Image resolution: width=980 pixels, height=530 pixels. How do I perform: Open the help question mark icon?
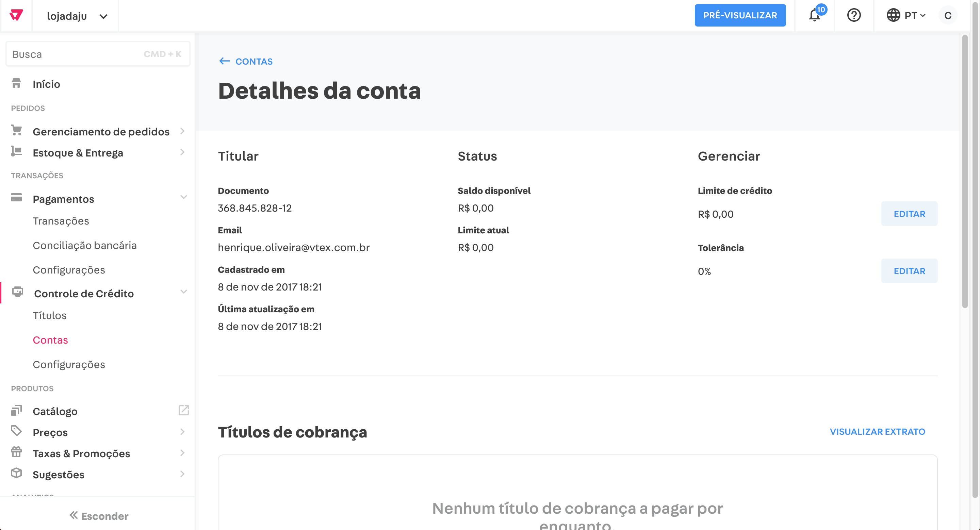coord(854,16)
